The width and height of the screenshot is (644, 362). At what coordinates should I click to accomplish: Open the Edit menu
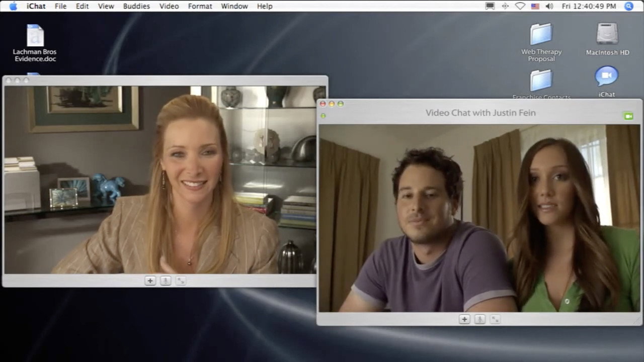point(82,6)
